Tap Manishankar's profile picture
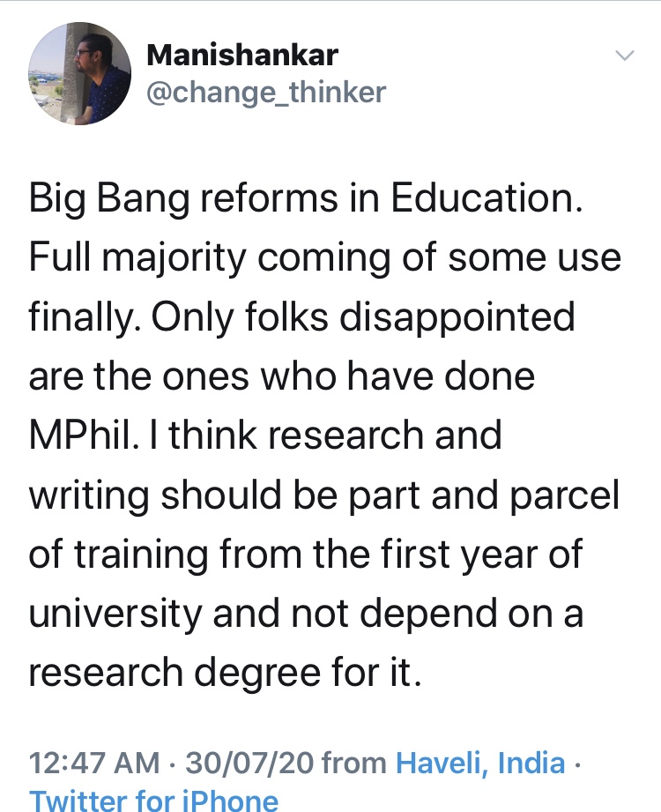This screenshot has height=812, width=661. [80, 73]
